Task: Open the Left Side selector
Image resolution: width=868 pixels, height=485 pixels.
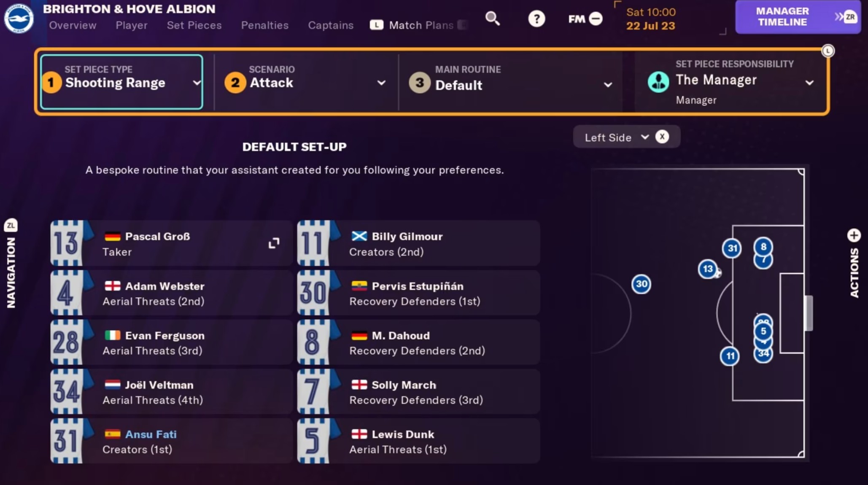Action: pyautogui.click(x=616, y=137)
